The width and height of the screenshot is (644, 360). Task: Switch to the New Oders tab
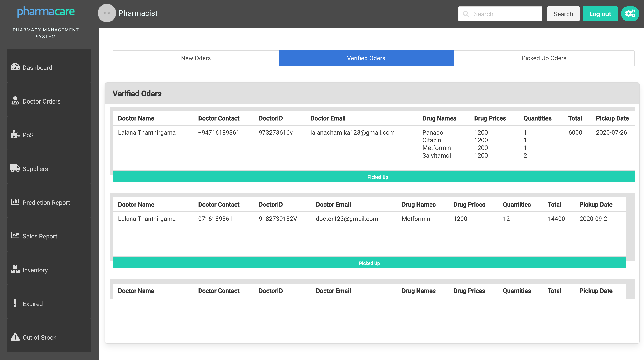pyautogui.click(x=196, y=58)
